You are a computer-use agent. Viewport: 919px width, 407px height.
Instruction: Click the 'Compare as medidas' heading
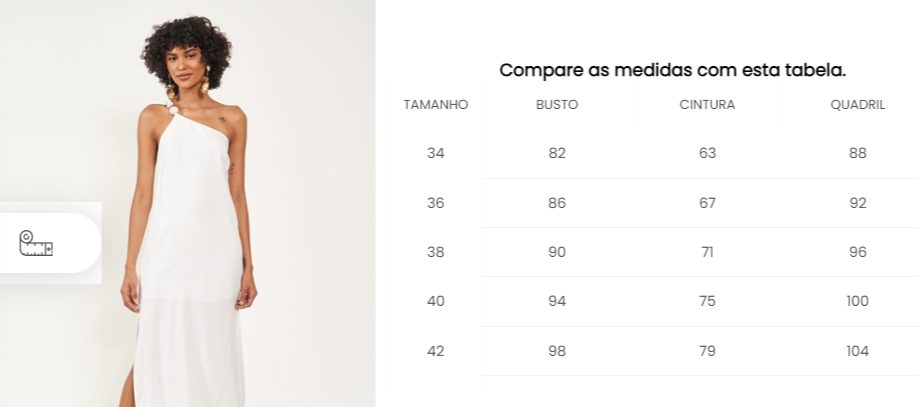(672, 70)
